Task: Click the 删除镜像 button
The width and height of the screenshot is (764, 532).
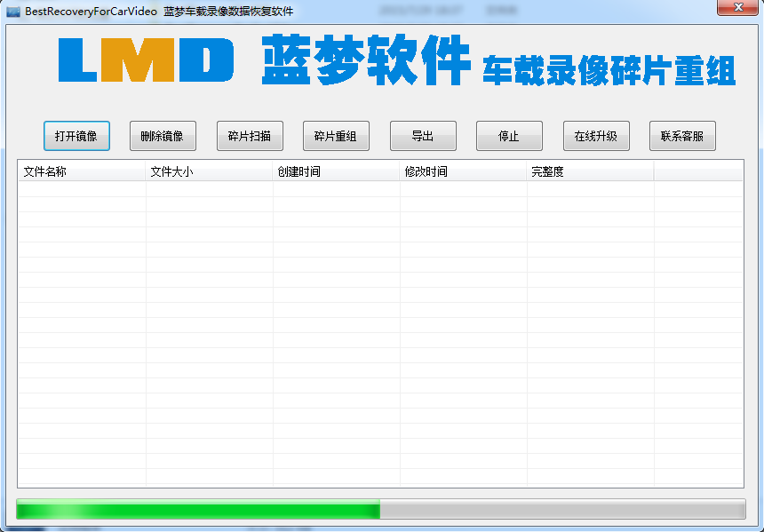Action: click(163, 136)
